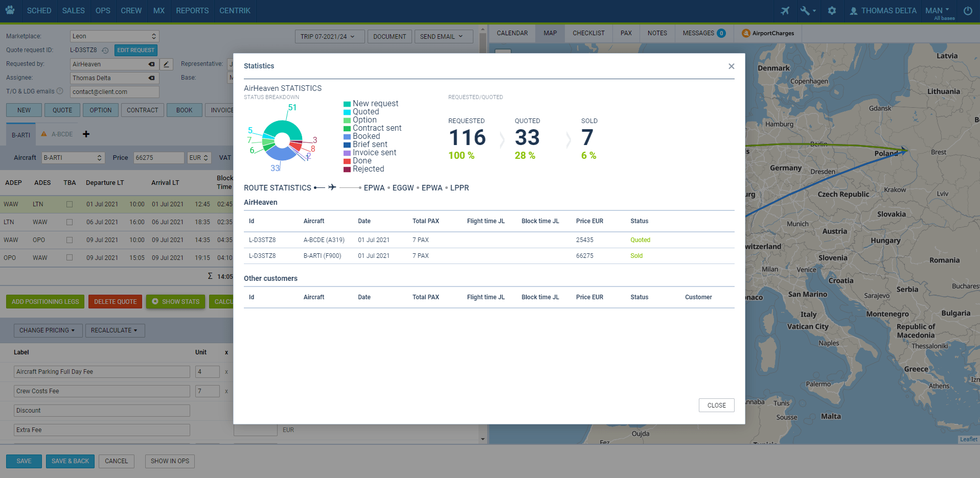Click the power logout icon
This screenshot has width=980, height=478.
tap(968, 11)
